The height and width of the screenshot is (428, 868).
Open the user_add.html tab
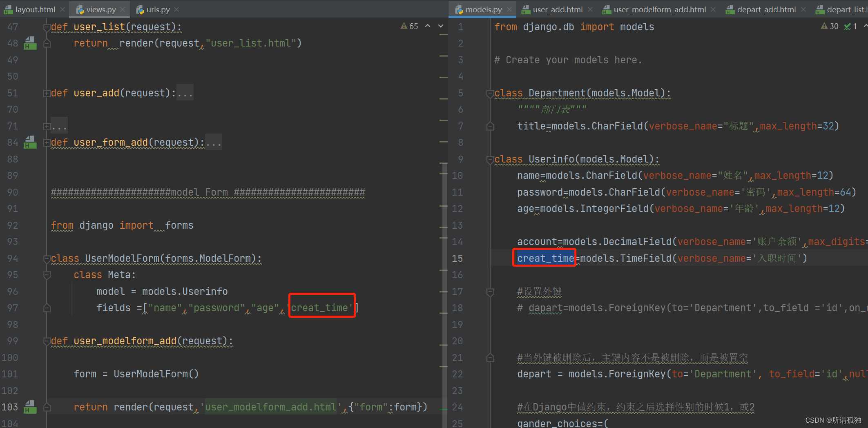click(x=553, y=9)
